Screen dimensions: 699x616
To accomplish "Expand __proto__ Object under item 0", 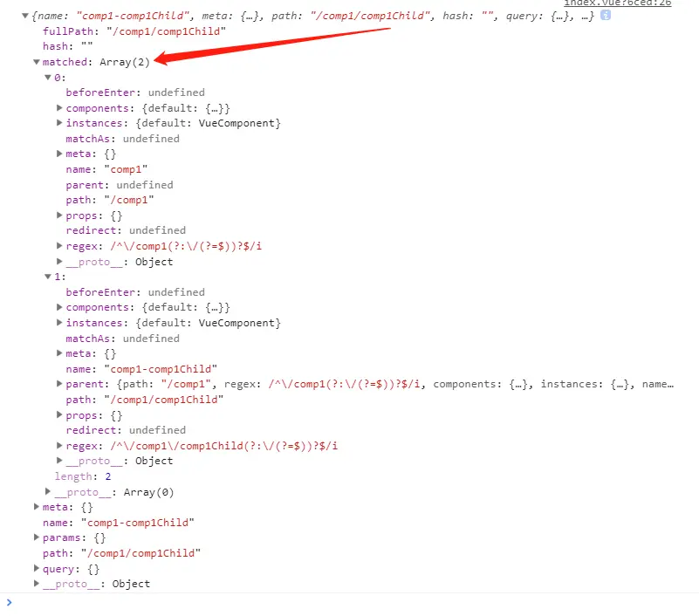I will tap(59, 261).
